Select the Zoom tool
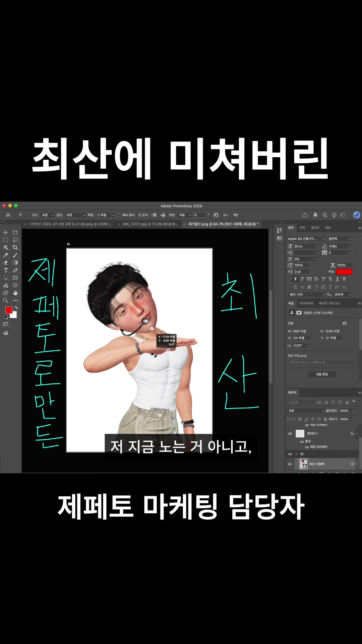362x644 pixels. click(x=6, y=301)
